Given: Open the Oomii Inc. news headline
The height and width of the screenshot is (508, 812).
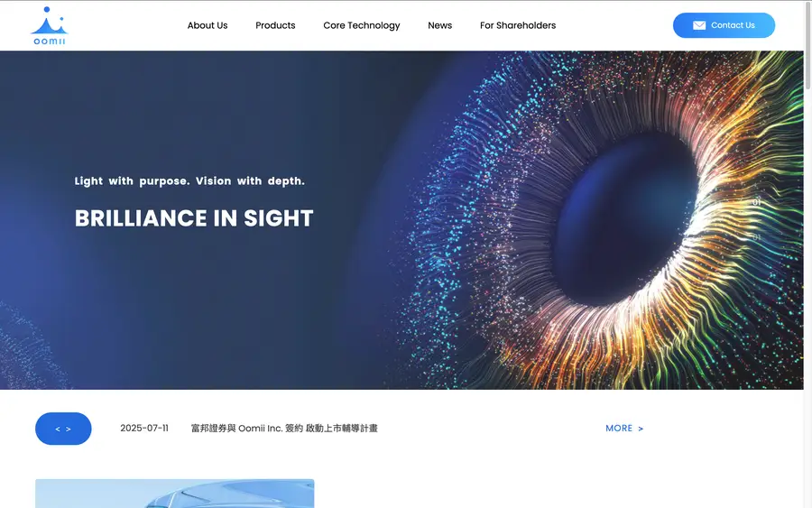Looking at the screenshot, I should pyautogui.click(x=284, y=429).
